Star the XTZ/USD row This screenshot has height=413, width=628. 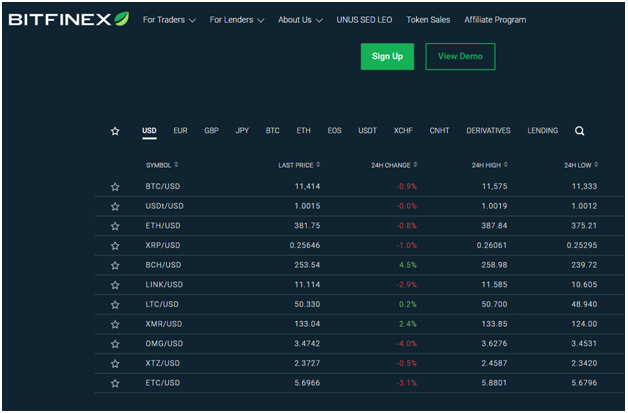(115, 363)
